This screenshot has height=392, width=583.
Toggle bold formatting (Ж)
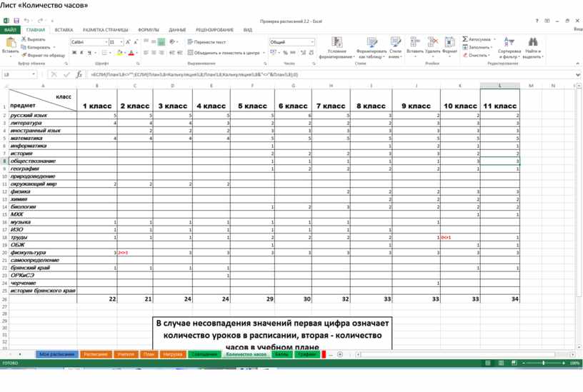[74, 53]
